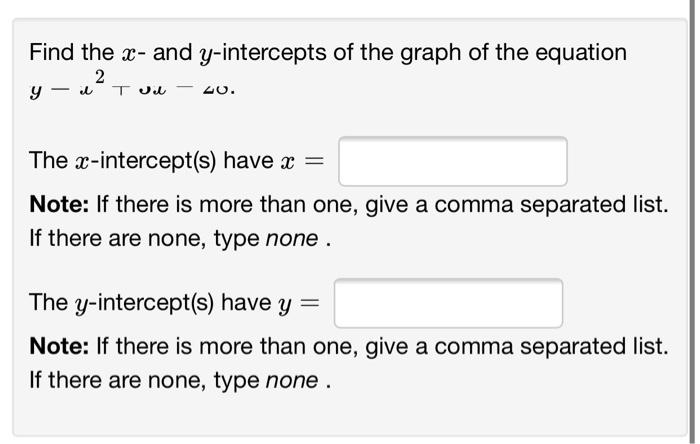This screenshot has width=700, height=444.
Task: Click italic none below the y-intercept note
Action: [292, 381]
